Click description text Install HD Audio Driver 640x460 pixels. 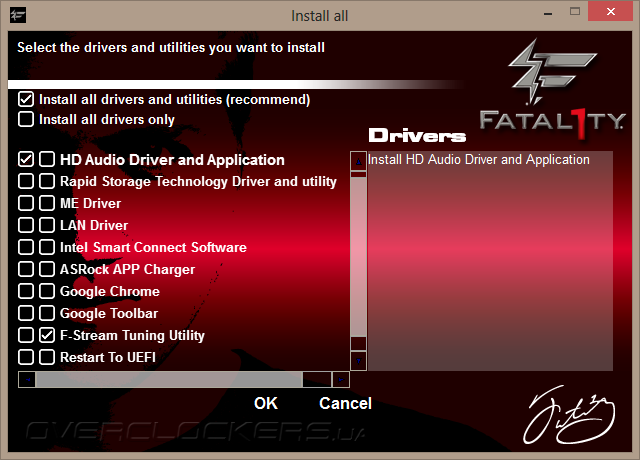click(x=479, y=159)
